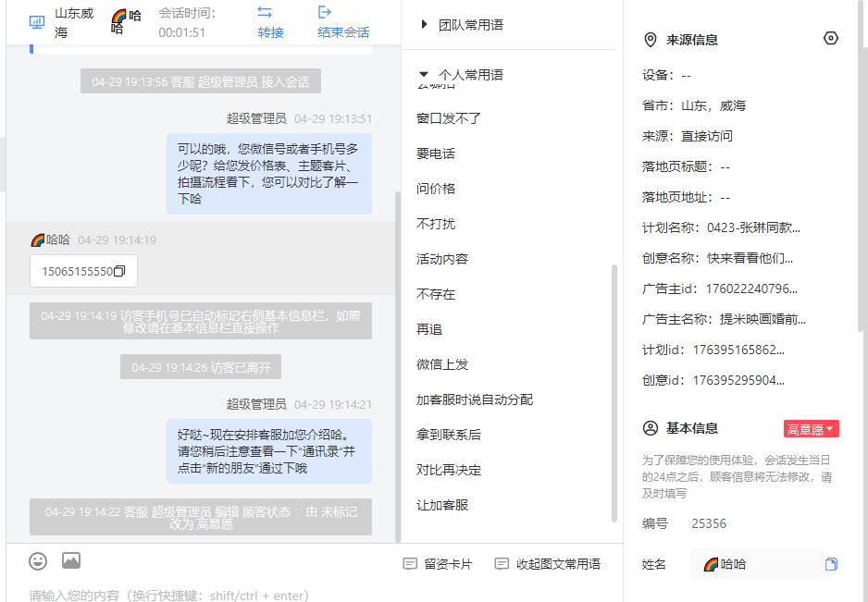This screenshot has height=602, width=868.
Task: Click the 广告主名称 提米映画婚前 value
Action: (x=763, y=319)
